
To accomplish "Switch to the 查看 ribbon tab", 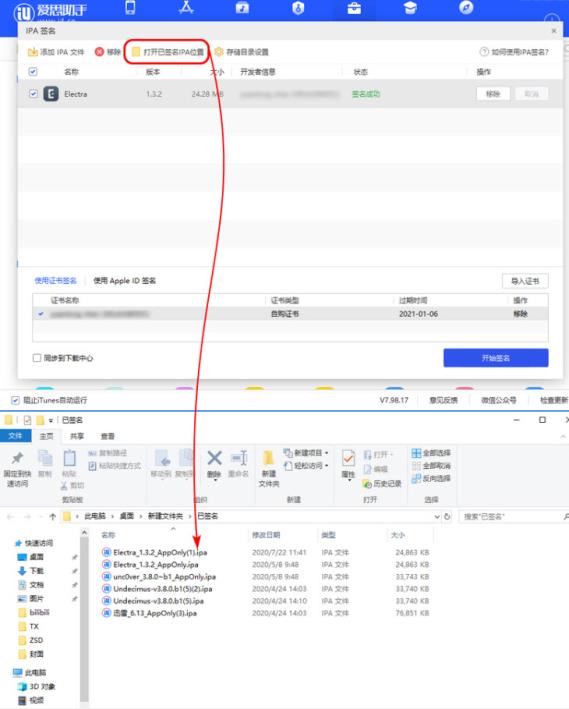I will click(x=108, y=436).
